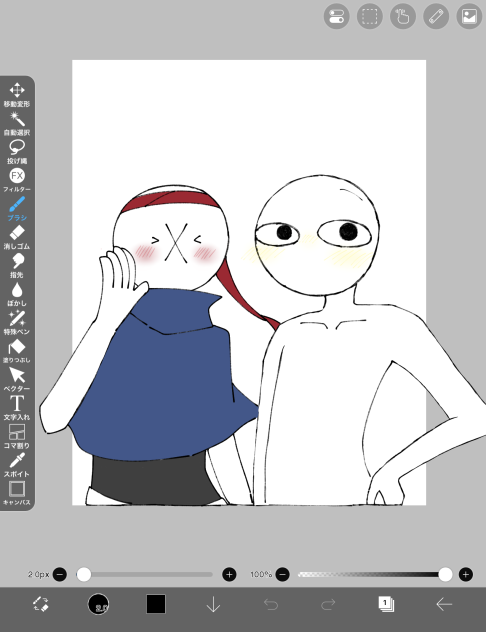Open the material image library
The image size is (486, 632).
point(469,17)
